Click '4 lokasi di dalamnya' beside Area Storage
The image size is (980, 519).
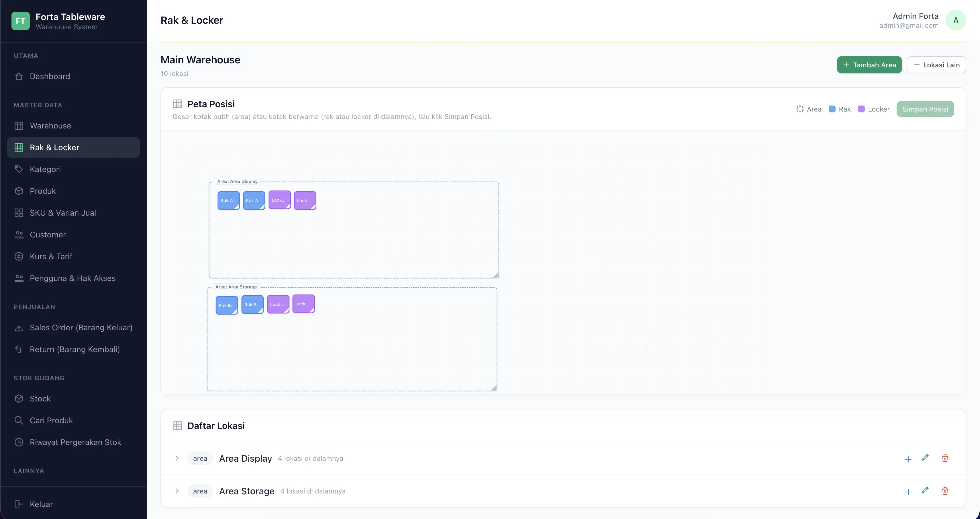(313, 491)
